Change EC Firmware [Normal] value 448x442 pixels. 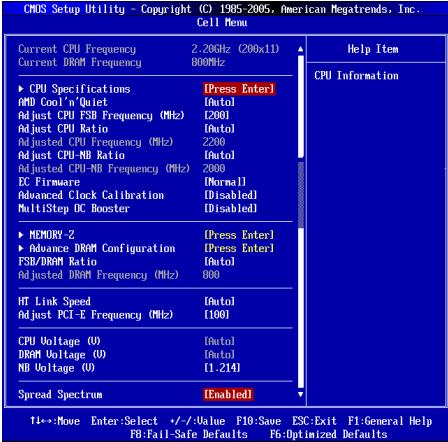tap(225, 182)
